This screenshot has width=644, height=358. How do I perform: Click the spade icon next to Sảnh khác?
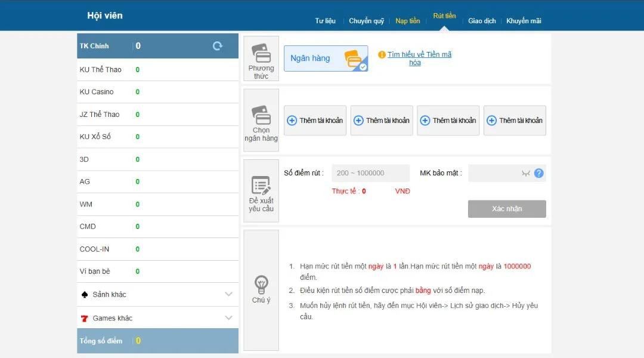point(85,294)
